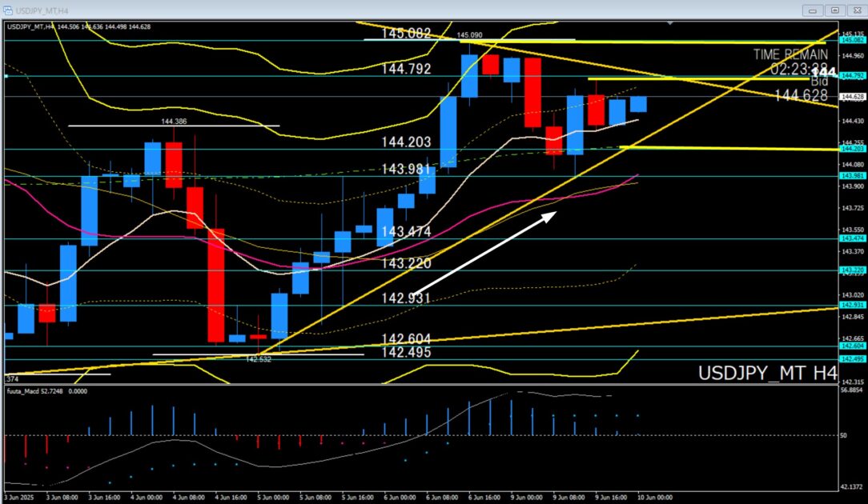Select the 142.532 low price label
This screenshot has width=868, height=504.
(258, 360)
